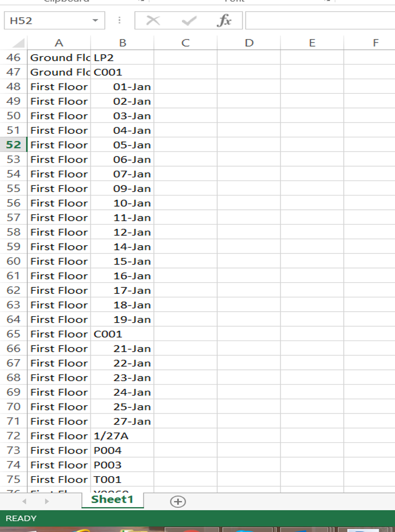Click the formula bar options dots handle
This screenshot has height=532, width=395.
[x=120, y=20]
